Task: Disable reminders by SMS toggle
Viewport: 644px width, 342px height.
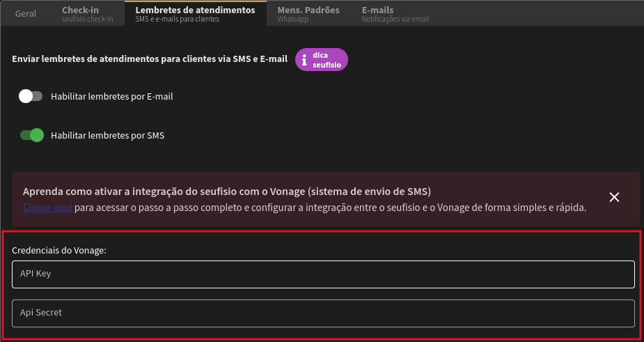Action: (31, 135)
